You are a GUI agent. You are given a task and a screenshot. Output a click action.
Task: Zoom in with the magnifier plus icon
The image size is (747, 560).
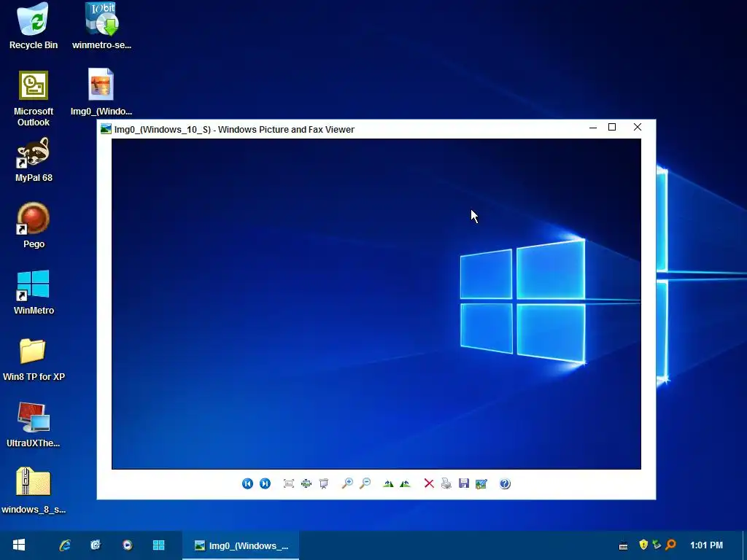pos(347,483)
